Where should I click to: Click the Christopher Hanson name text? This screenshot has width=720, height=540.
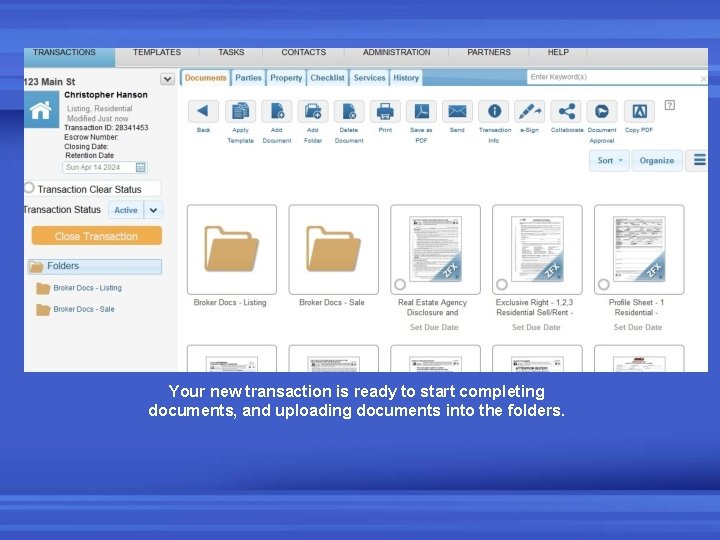[x=106, y=95]
